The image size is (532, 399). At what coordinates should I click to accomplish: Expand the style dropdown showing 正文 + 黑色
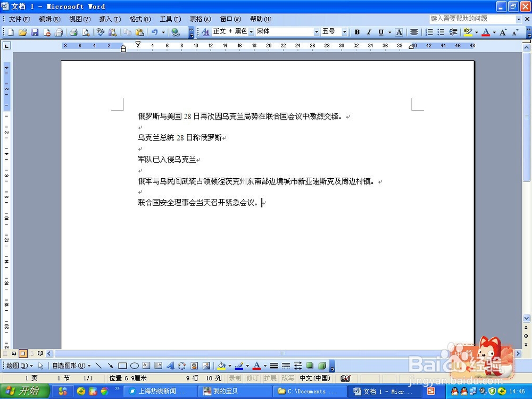[251, 32]
